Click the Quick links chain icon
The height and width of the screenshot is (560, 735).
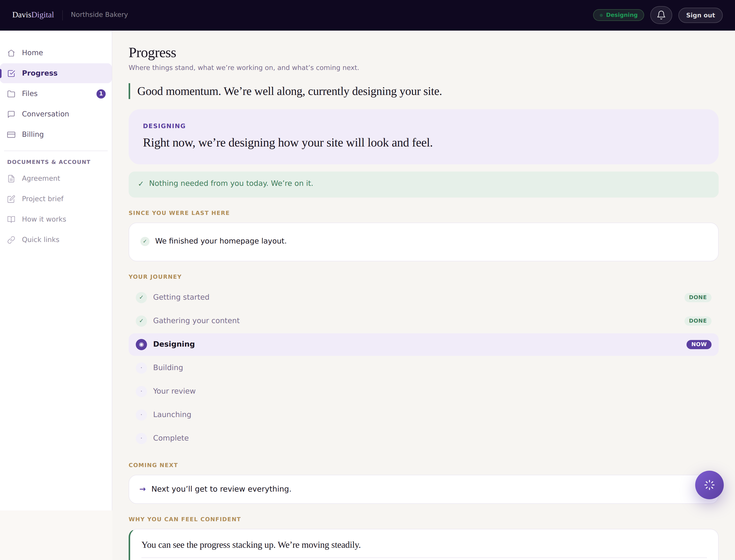(x=11, y=240)
